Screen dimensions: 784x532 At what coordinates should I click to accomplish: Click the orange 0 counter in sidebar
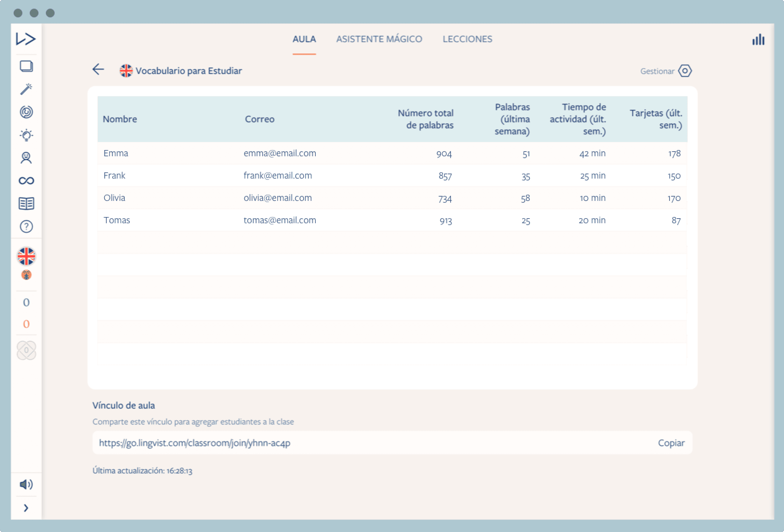tap(26, 324)
